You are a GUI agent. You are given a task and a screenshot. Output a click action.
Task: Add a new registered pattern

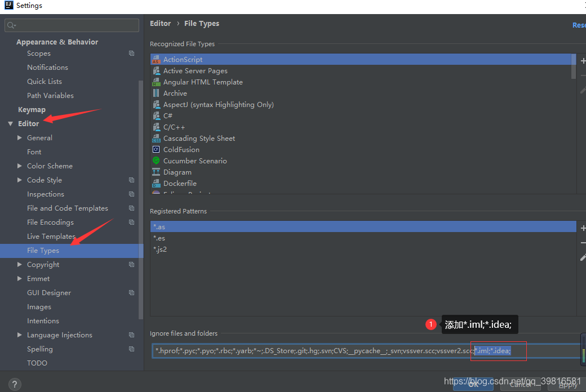point(583,228)
